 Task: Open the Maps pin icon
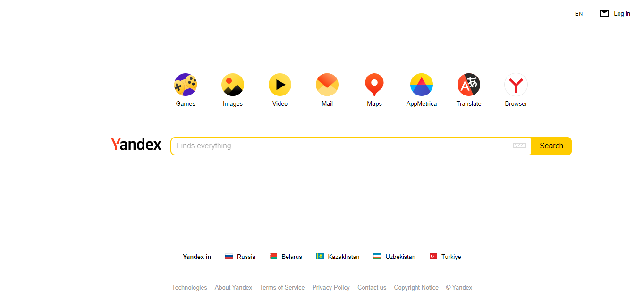[x=374, y=85]
